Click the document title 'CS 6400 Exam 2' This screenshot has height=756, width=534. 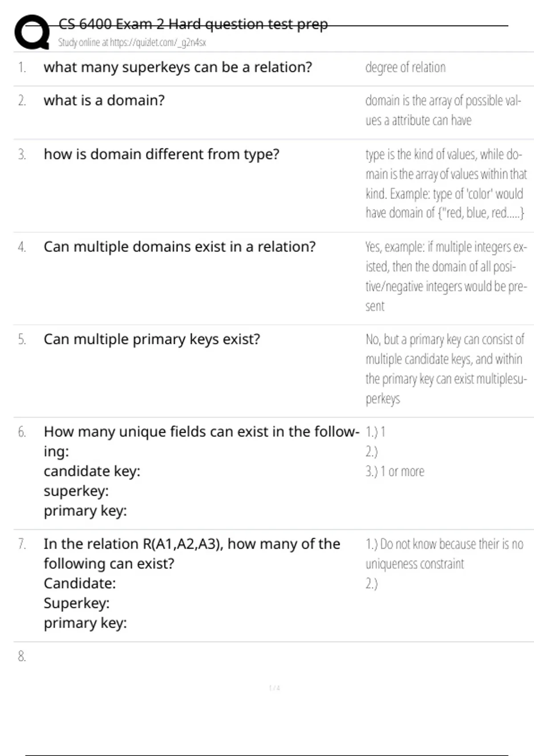click(193, 24)
